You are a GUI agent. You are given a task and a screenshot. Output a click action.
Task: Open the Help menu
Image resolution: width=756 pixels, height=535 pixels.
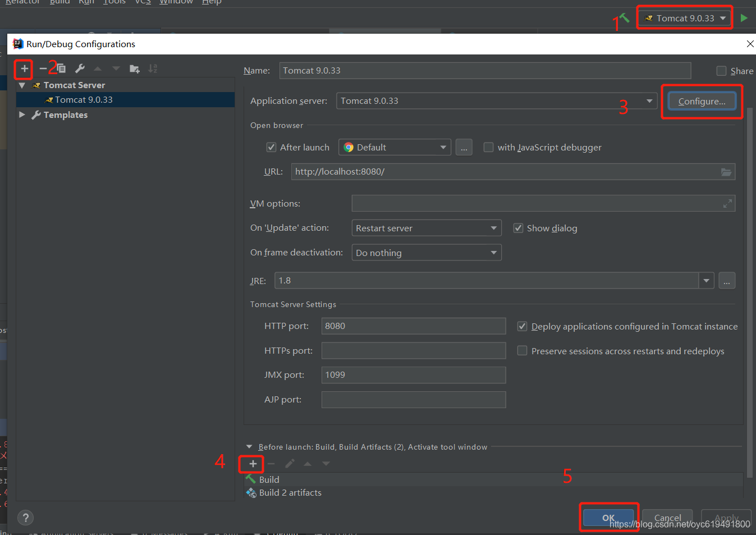[x=212, y=2]
